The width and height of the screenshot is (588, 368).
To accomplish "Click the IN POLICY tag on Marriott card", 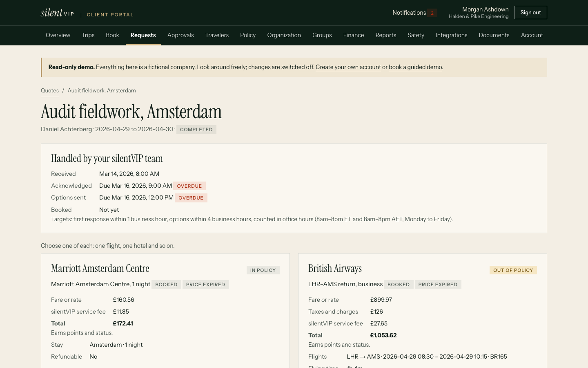I will (x=263, y=270).
